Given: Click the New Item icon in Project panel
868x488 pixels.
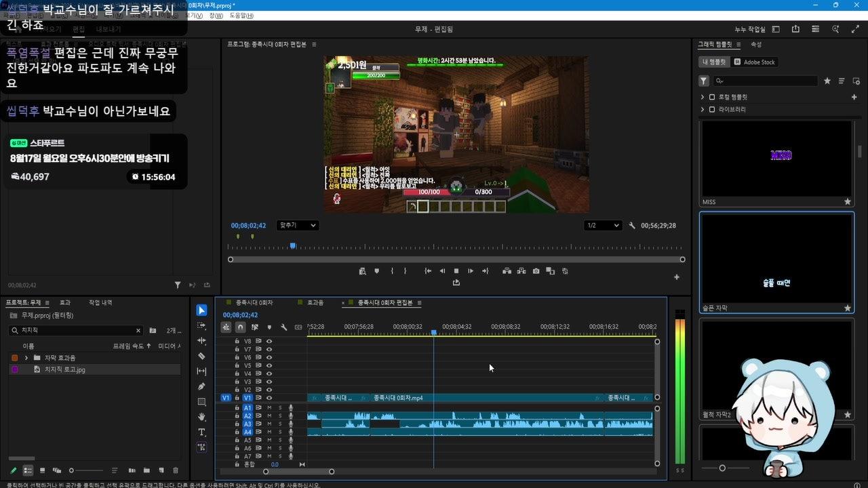Looking at the screenshot, I should [x=161, y=470].
